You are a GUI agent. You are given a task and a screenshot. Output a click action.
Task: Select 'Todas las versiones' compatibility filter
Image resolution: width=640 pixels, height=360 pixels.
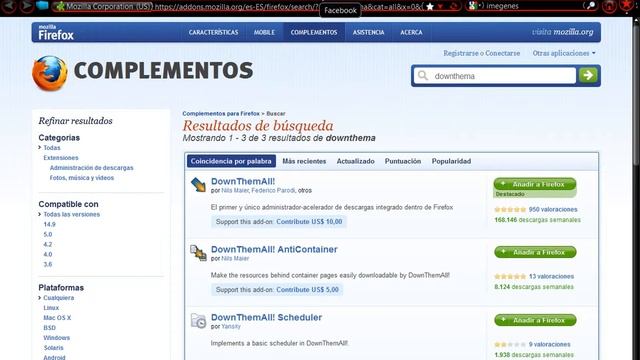click(71, 214)
